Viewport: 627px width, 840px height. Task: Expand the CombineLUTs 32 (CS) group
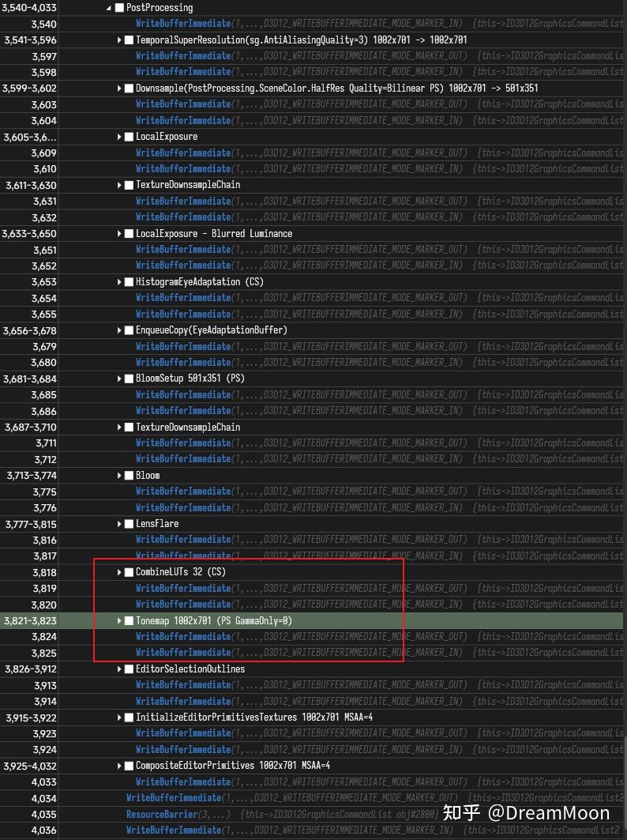[119, 572]
